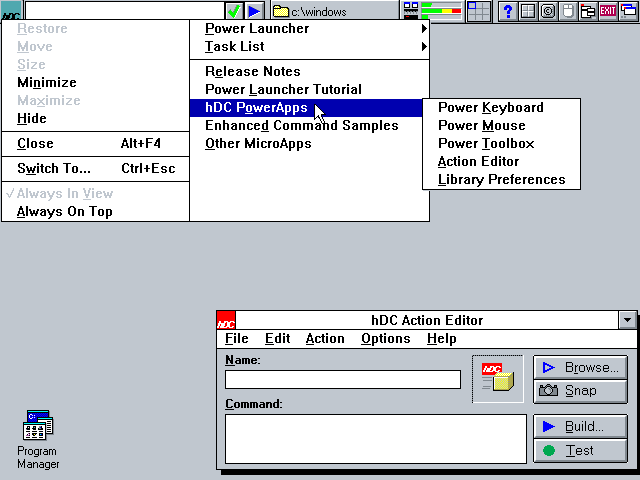This screenshot has width=640, height=480.
Task: Launch Power Mouse from PowerApps submenu
Action: (x=501, y=126)
